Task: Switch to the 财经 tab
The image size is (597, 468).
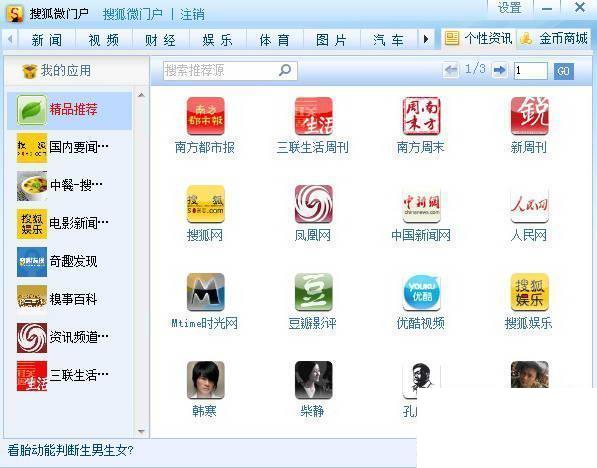Action: tap(160, 40)
